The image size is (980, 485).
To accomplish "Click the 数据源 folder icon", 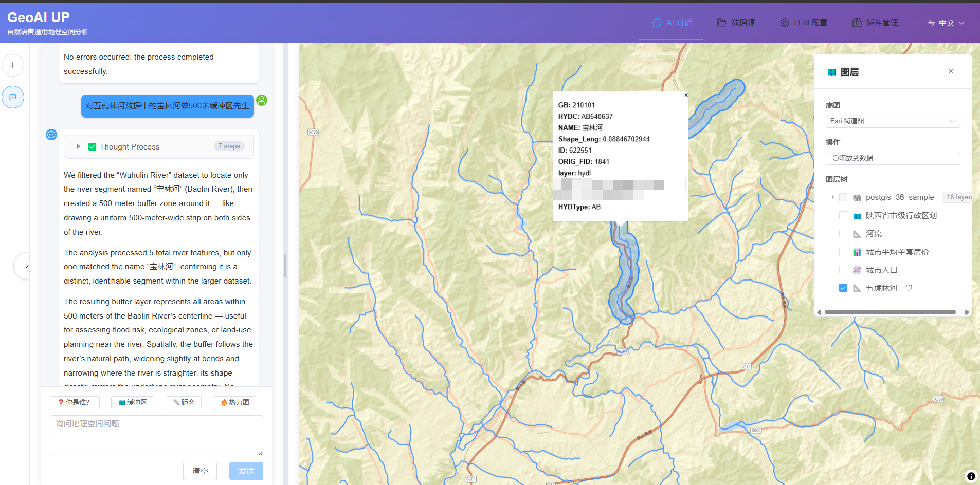I will click(722, 23).
